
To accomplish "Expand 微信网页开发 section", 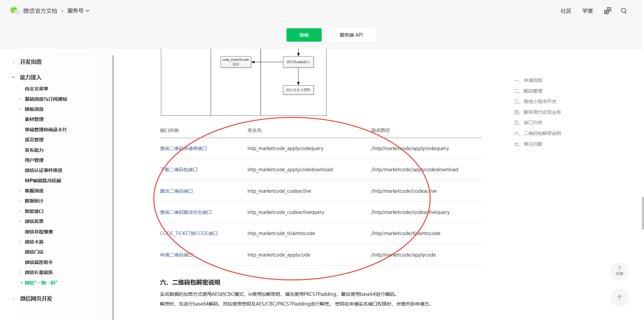I will pos(13,299).
